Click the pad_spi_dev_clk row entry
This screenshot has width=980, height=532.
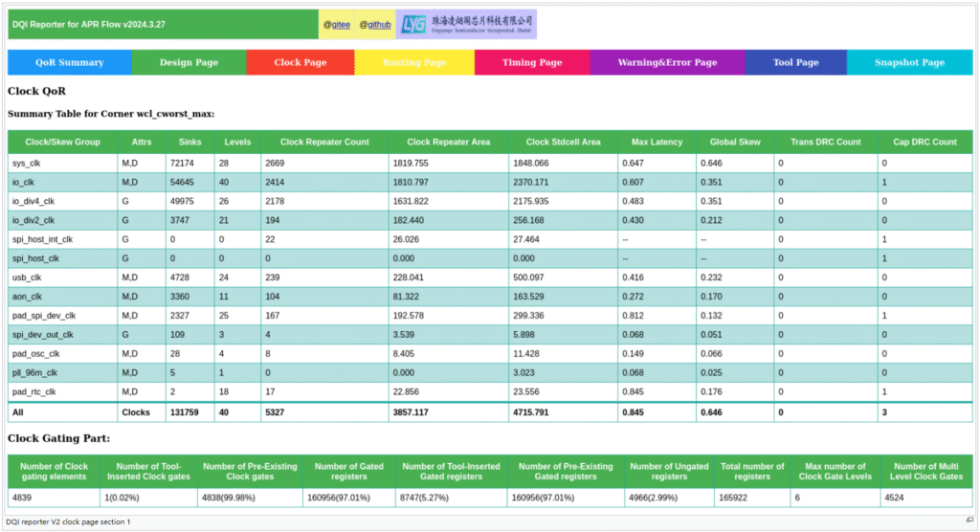tap(43, 315)
